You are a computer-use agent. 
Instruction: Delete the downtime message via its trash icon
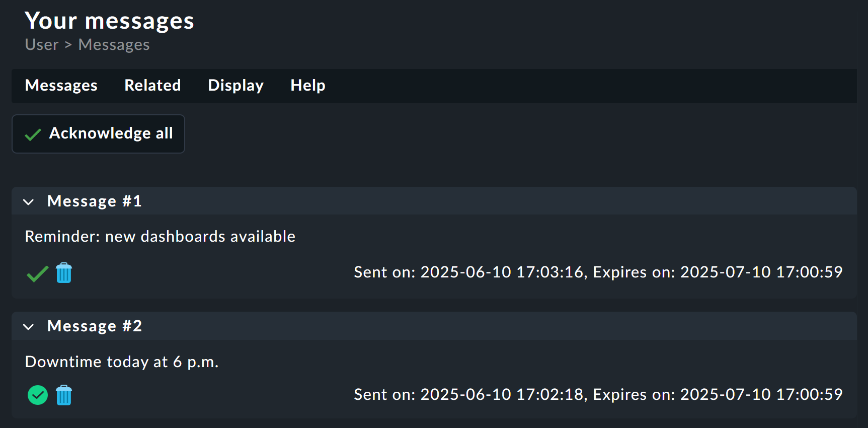63,395
